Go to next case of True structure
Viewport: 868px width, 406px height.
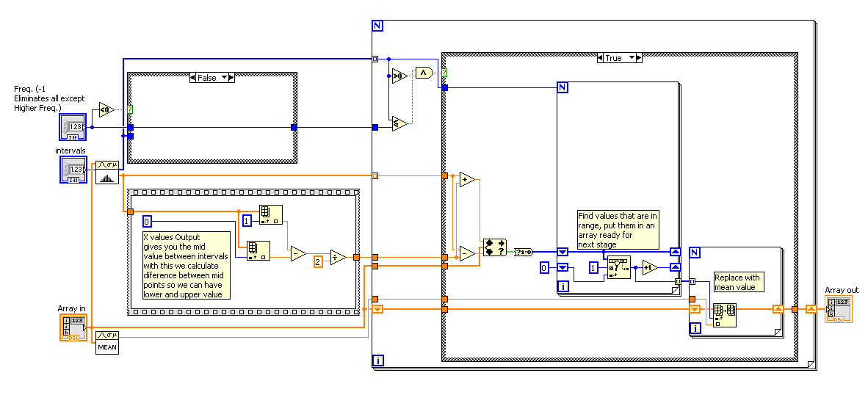[x=639, y=58]
